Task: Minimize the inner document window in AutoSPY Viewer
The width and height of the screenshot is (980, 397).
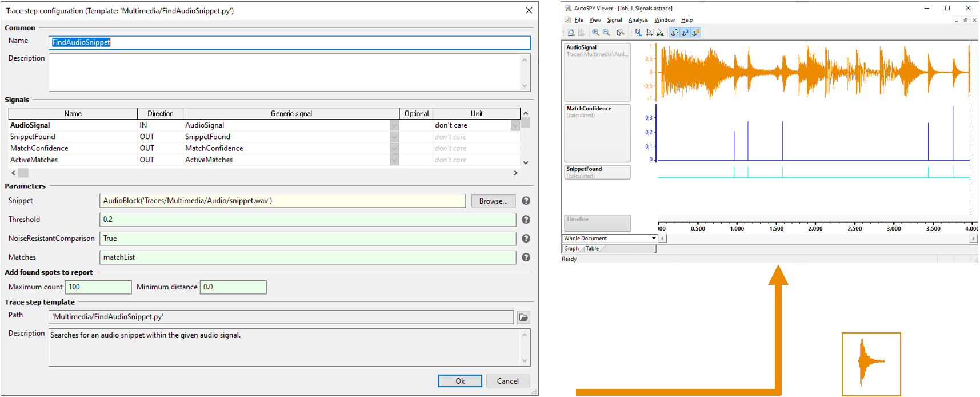Action: (956, 20)
